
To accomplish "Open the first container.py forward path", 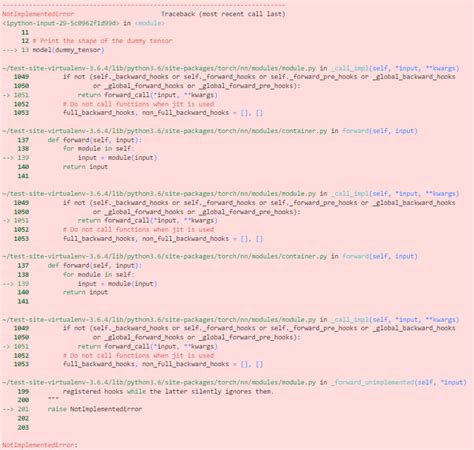I will tap(164, 131).
